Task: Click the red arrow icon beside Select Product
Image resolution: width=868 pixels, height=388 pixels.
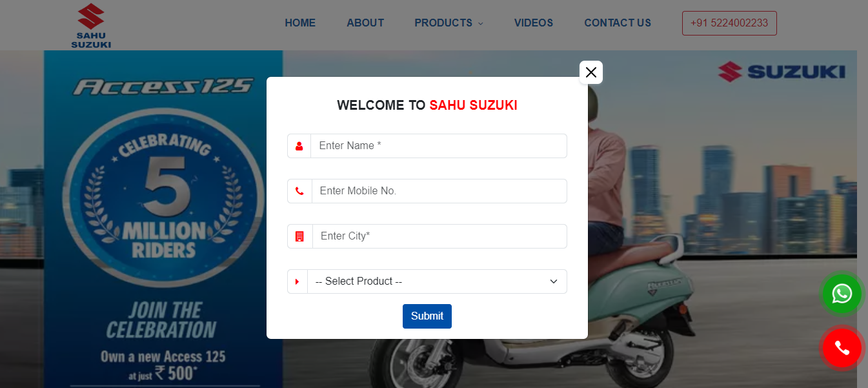Action: click(298, 281)
